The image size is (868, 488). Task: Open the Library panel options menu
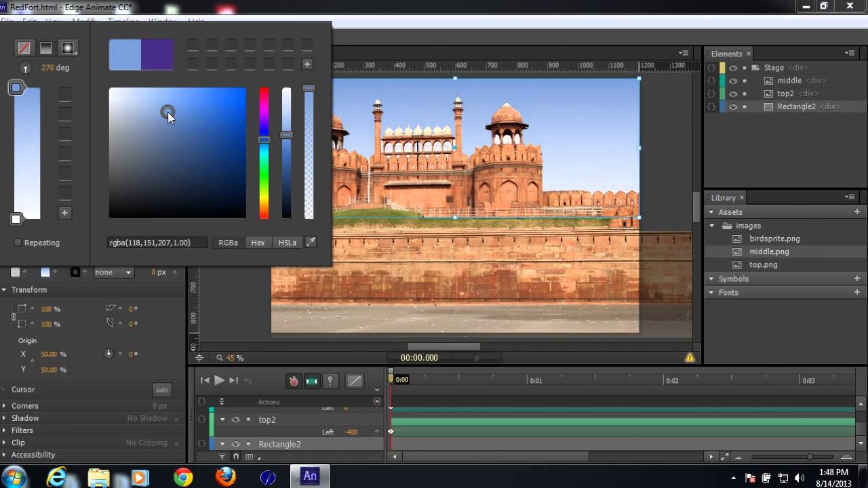click(x=850, y=197)
